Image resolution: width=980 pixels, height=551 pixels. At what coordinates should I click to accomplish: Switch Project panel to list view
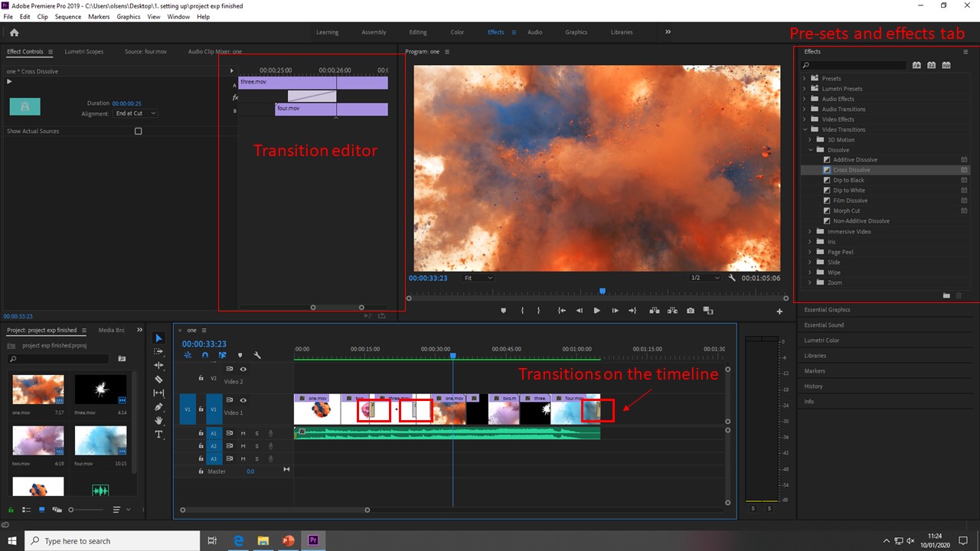tap(27, 510)
